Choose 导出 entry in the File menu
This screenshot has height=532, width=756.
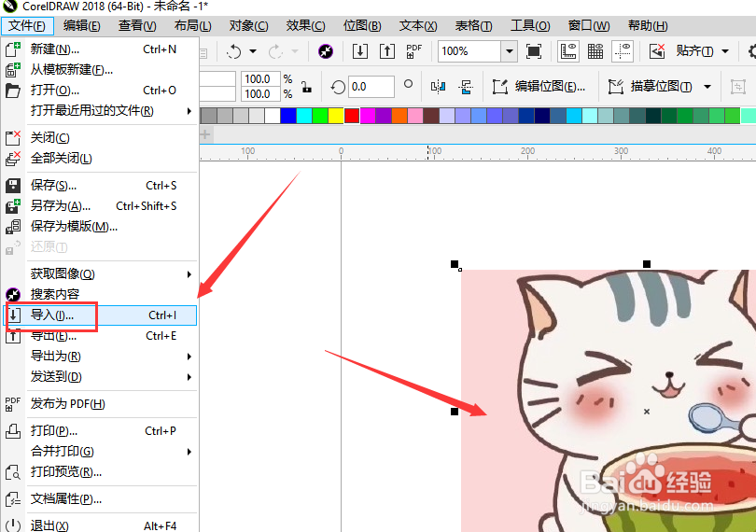[100, 336]
